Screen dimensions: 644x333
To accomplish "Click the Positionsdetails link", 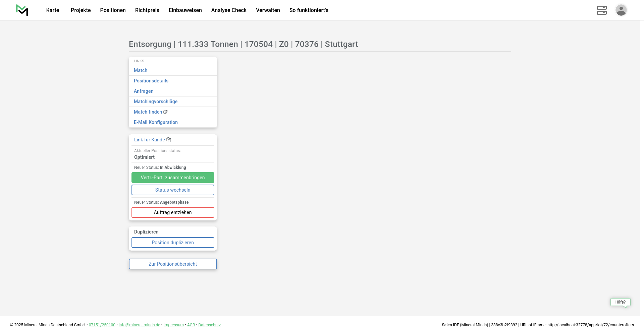I will point(151,81).
